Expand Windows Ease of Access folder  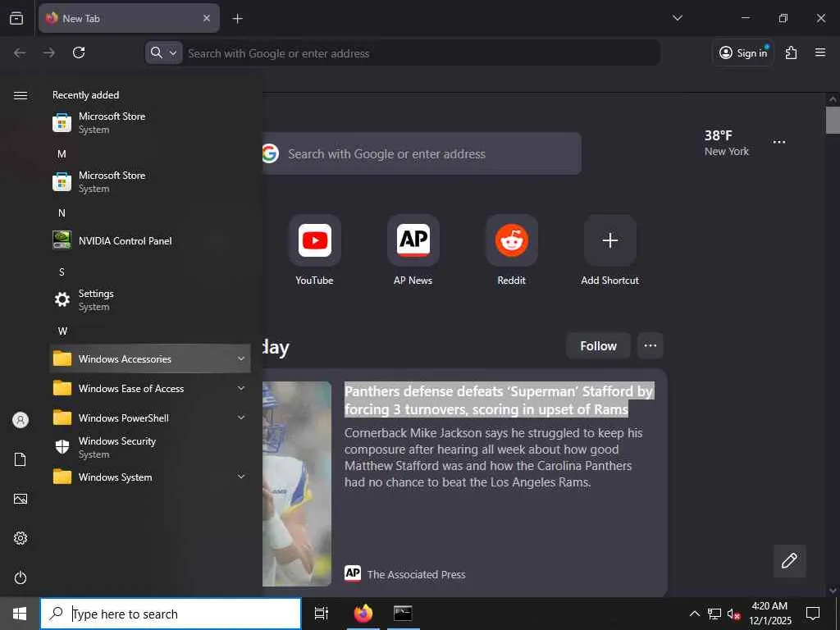(x=150, y=388)
